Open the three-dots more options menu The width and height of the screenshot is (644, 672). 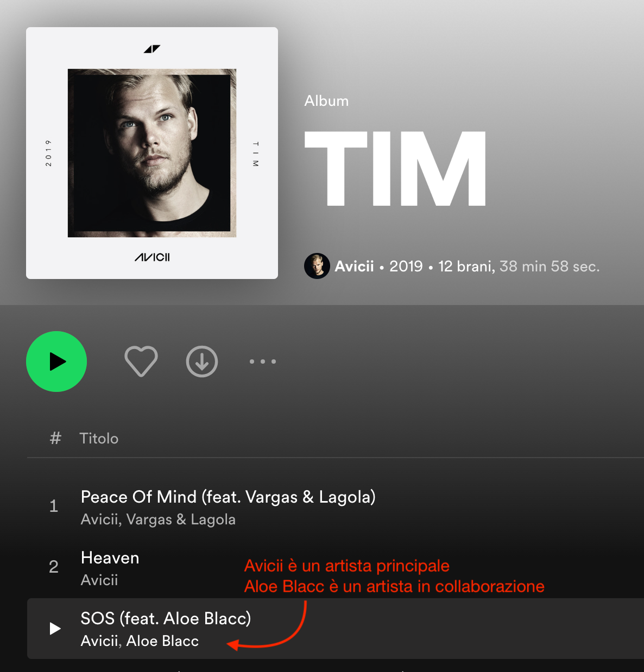[263, 362]
